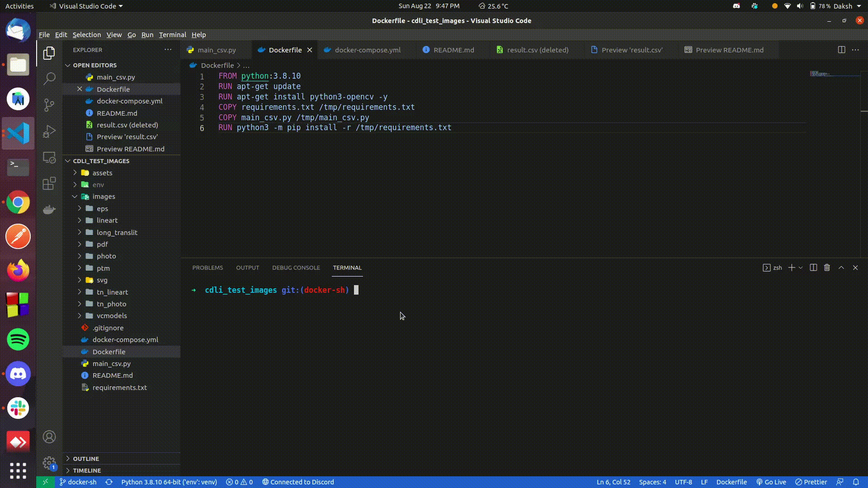This screenshot has width=868, height=488.
Task: Open Run and Debug view icon
Action: coord(49,131)
